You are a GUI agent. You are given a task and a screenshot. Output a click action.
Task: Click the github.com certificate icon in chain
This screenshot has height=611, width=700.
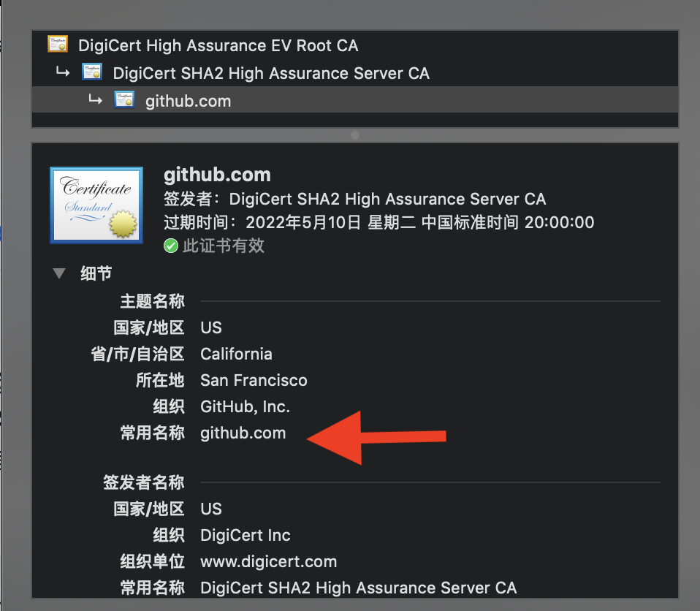coord(124,100)
